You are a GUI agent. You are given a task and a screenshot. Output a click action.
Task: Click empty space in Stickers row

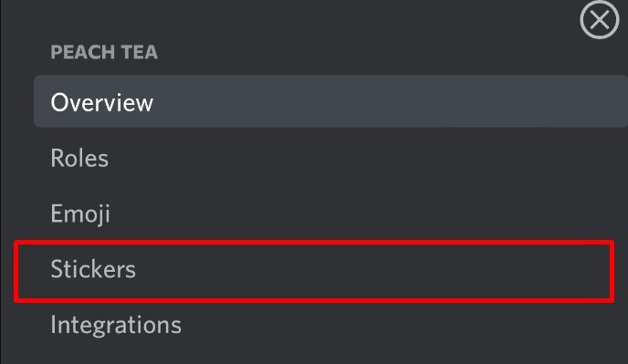[372, 271]
